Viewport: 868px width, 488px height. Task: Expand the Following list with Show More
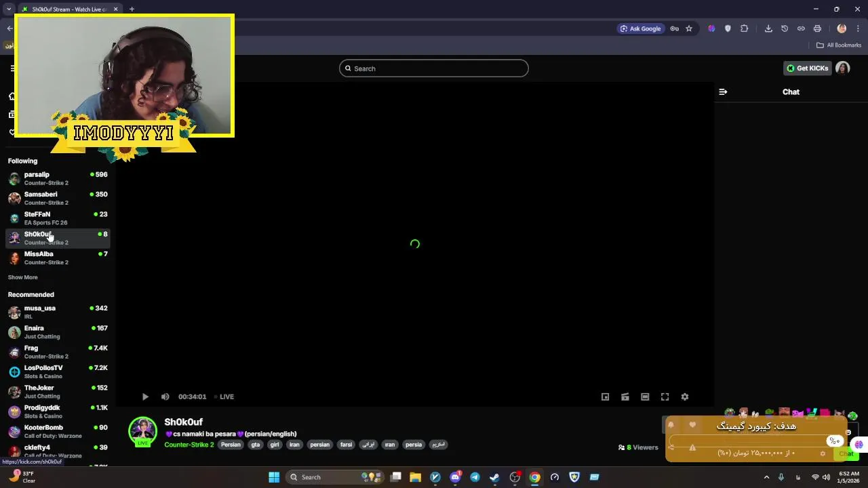click(23, 277)
